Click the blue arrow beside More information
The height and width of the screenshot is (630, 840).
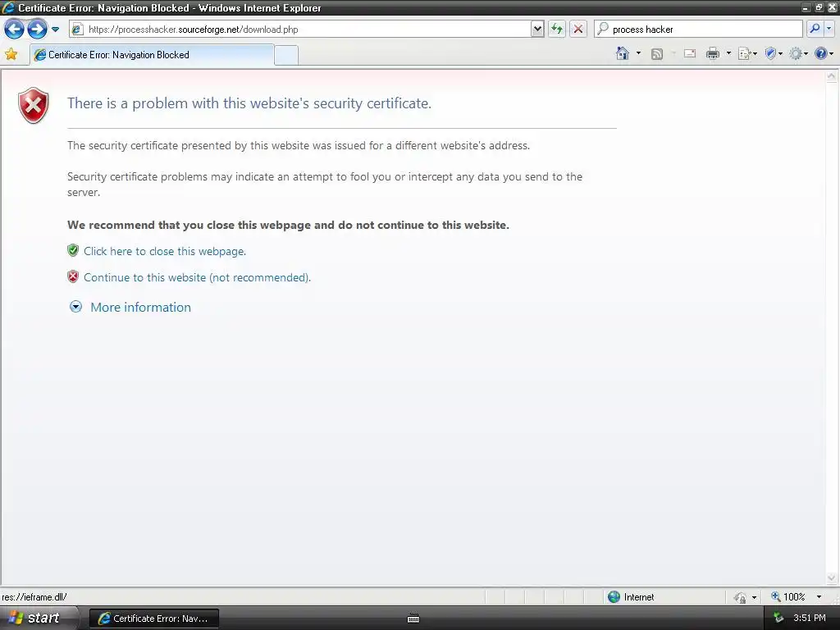click(75, 307)
